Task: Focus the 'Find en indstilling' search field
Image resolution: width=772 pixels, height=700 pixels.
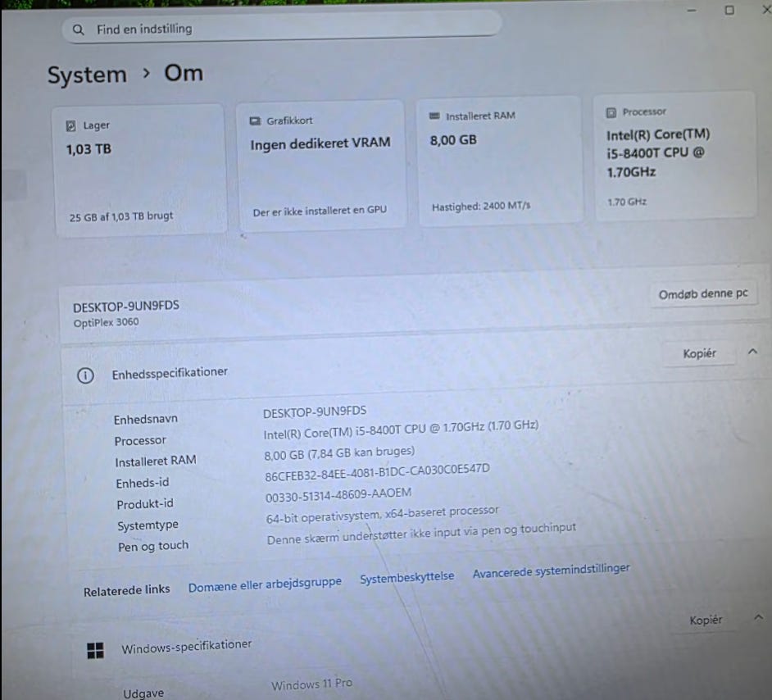Action: coord(282,28)
